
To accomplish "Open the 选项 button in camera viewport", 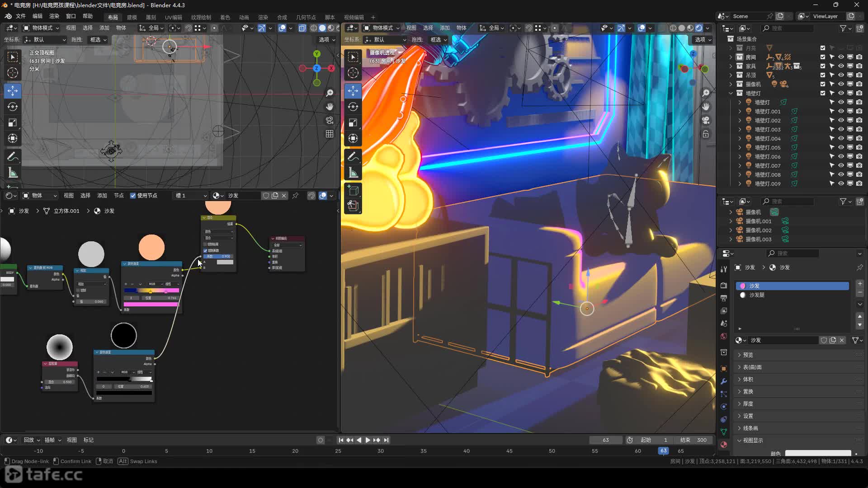I will tap(703, 40).
